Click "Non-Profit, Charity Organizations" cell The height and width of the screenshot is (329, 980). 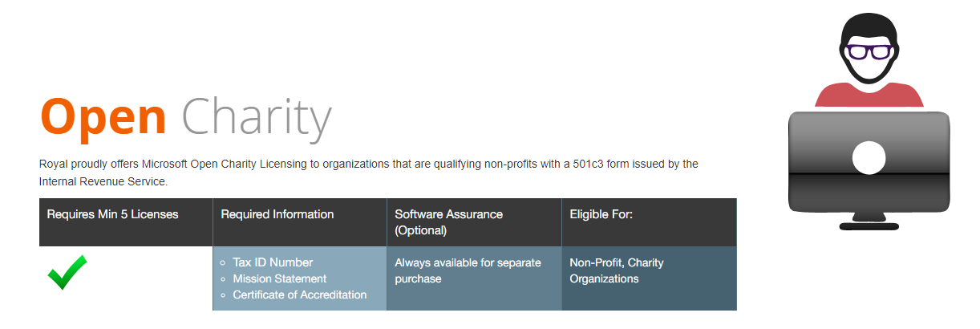click(x=649, y=278)
